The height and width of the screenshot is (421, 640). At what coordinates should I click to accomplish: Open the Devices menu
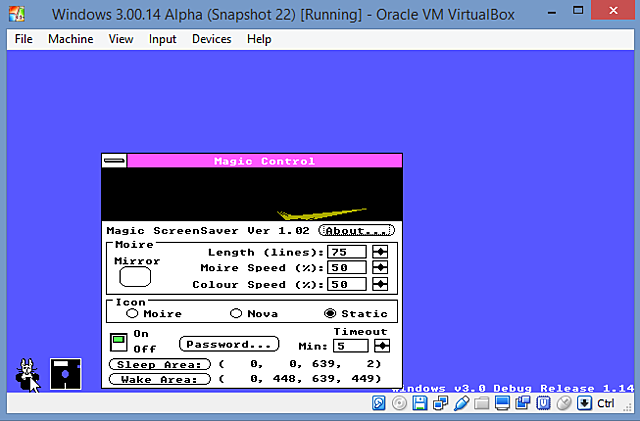point(211,39)
